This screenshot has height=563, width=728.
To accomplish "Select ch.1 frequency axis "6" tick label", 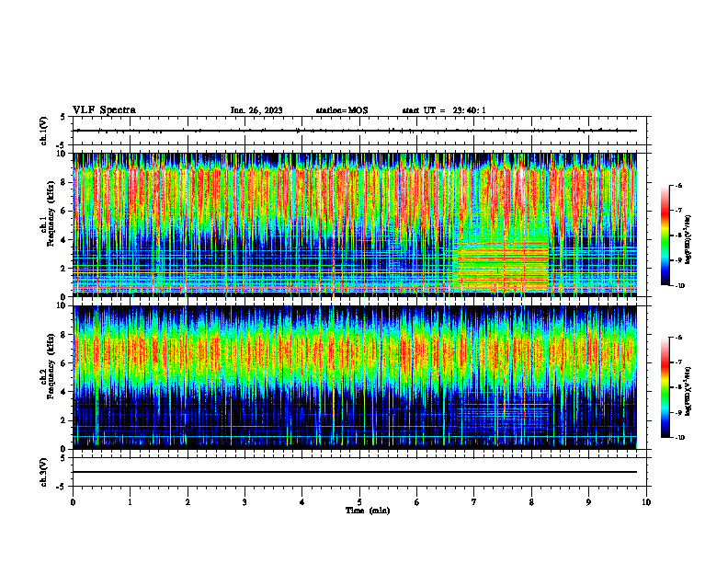I will (63, 212).
